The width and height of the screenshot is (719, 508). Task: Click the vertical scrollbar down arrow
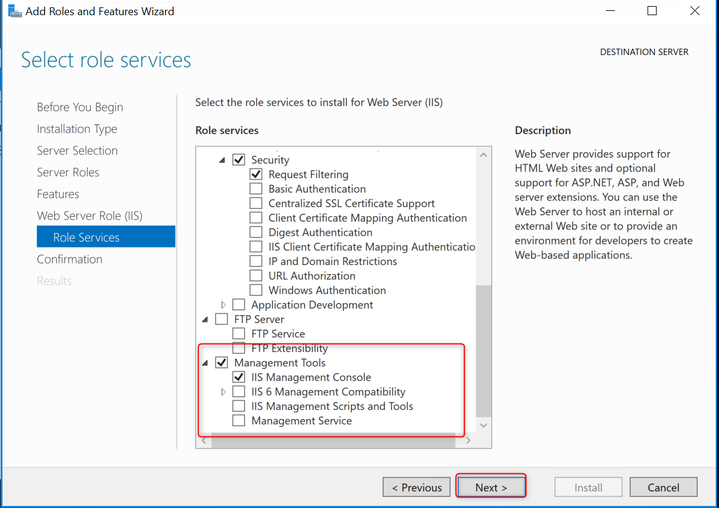point(483,425)
